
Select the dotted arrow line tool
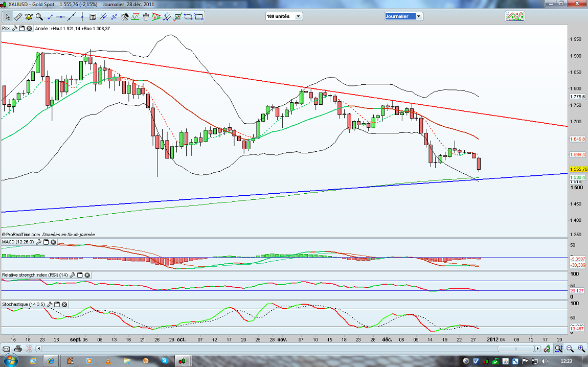click(114, 17)
